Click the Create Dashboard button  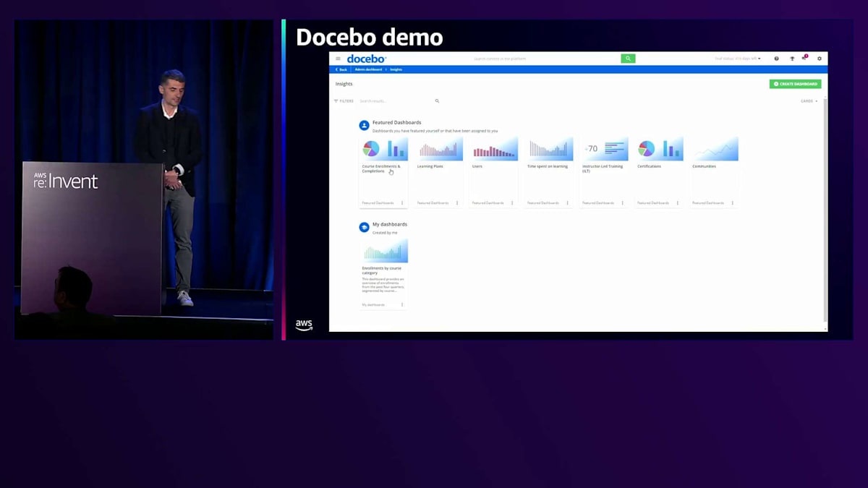tap(795, 84)
